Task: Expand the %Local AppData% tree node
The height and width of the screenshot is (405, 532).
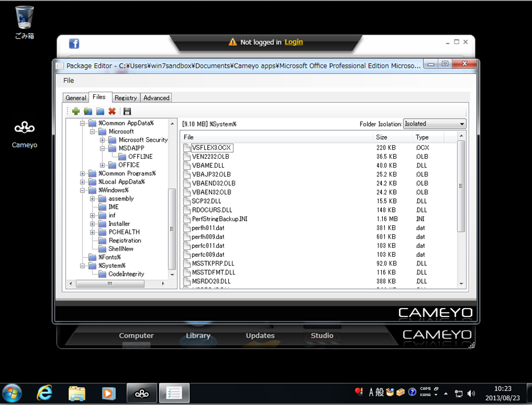Action: (82, 182)
